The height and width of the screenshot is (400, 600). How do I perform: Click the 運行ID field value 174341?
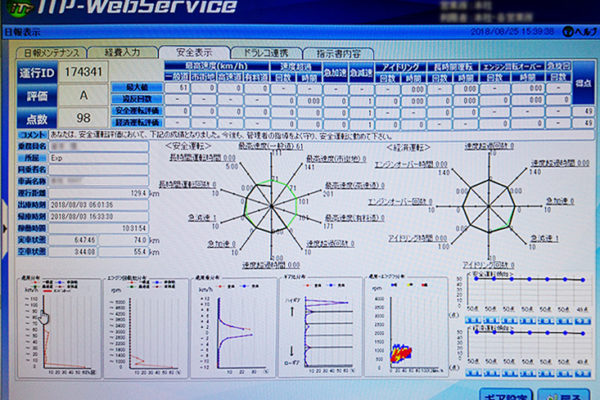pyautogui.click(x=82, y=74)
